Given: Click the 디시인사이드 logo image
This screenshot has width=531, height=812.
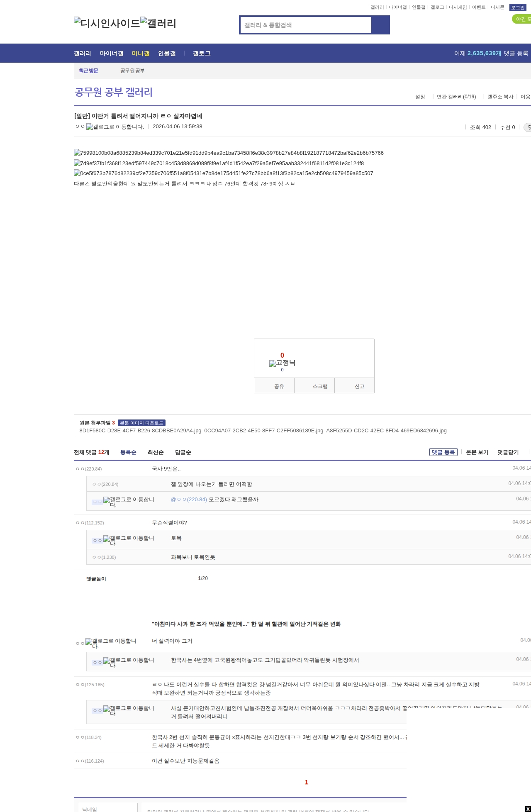Looking at the screenshot, I should pos(107,23).
